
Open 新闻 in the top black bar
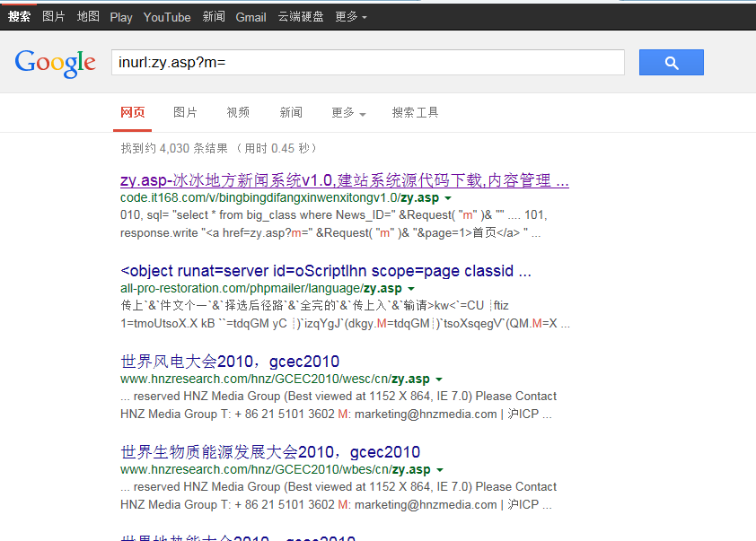coord(214,17)
